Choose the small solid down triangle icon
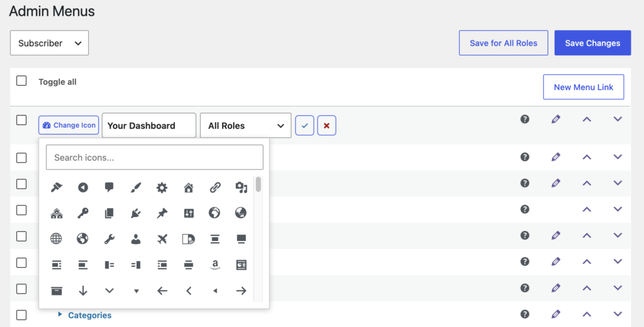The image size is (644, 327). (x=136, y=291)
